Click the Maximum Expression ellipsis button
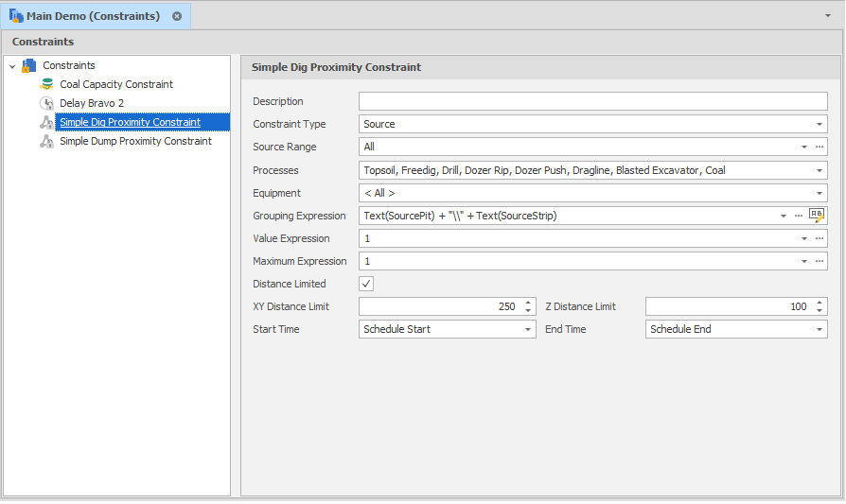 pyautogui.click(x=820, y=261)
